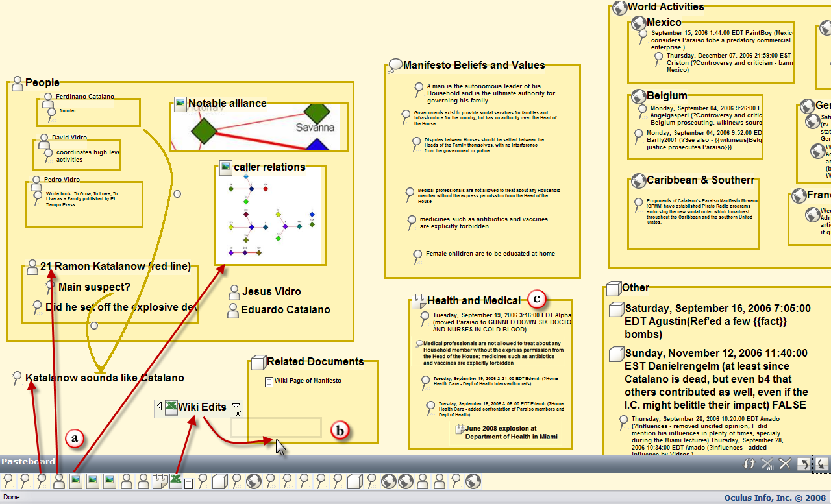
Task: Click the Belgium globe icon
Action: pos(639,96)
